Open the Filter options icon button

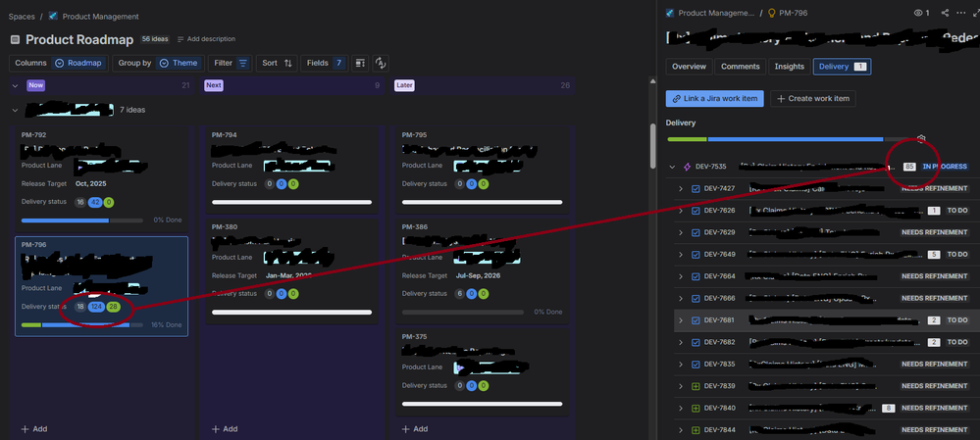243,63
